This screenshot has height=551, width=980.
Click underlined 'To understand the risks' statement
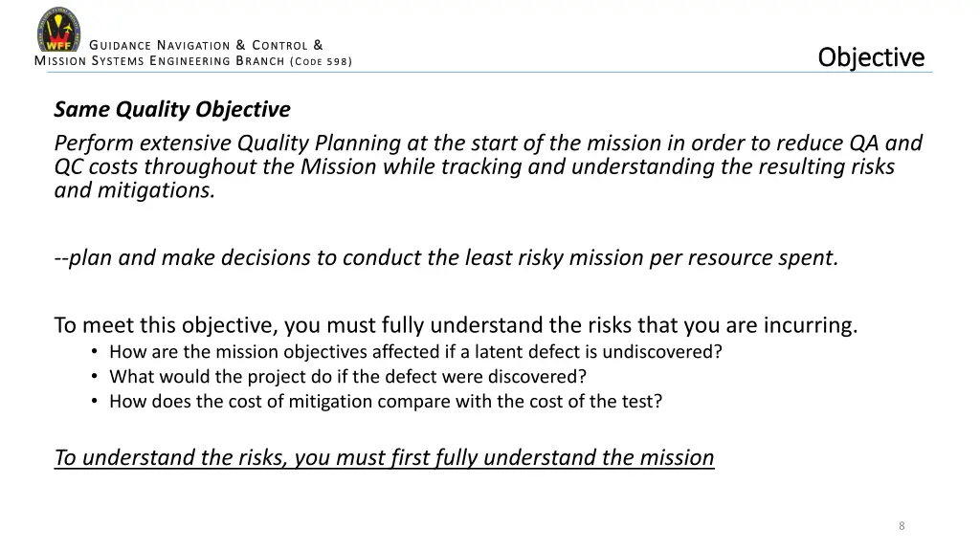pos(384,458)
